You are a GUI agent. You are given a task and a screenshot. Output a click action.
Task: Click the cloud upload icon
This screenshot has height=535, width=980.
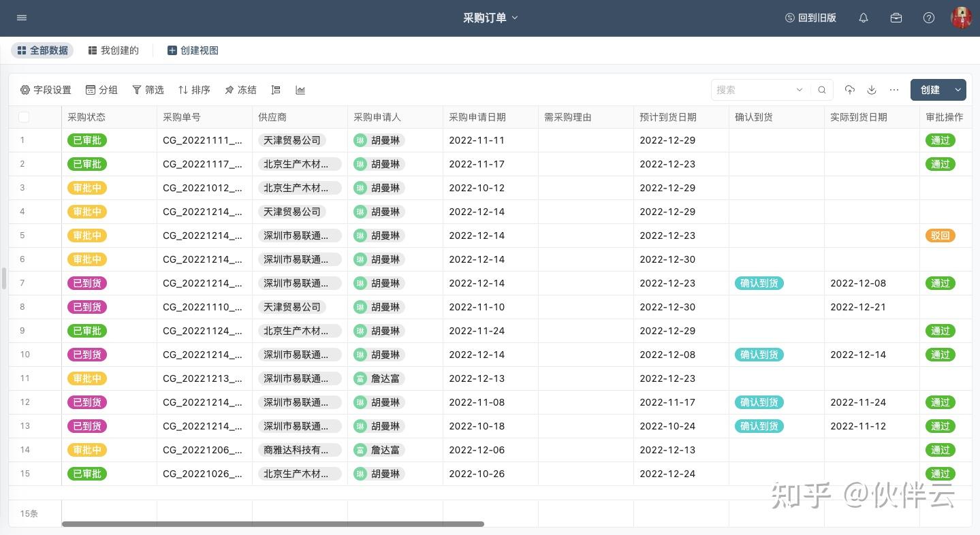pyautogui.click(x=850, y=90)
